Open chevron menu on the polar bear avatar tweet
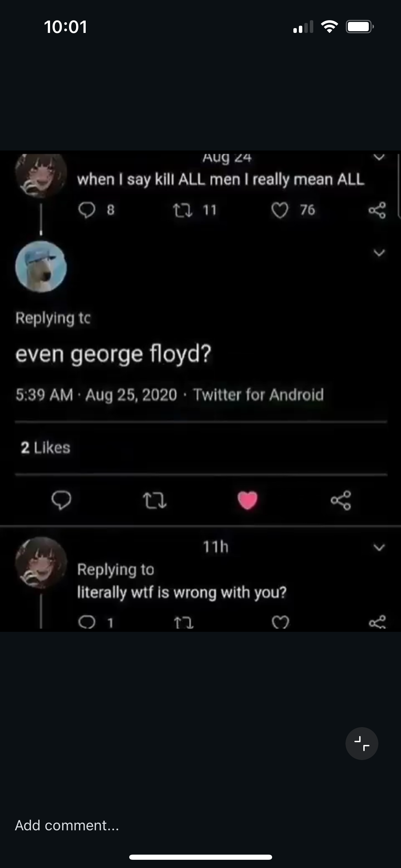 point(379,253)
